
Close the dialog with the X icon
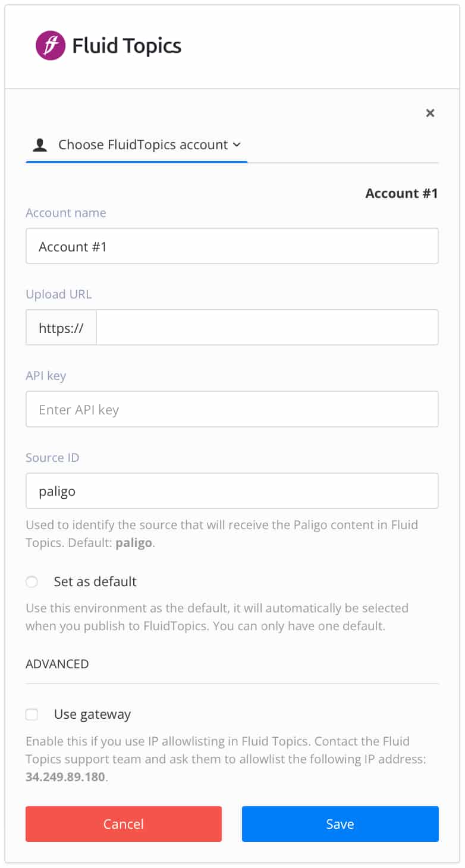pyautogui.click(x=430, y=113)
